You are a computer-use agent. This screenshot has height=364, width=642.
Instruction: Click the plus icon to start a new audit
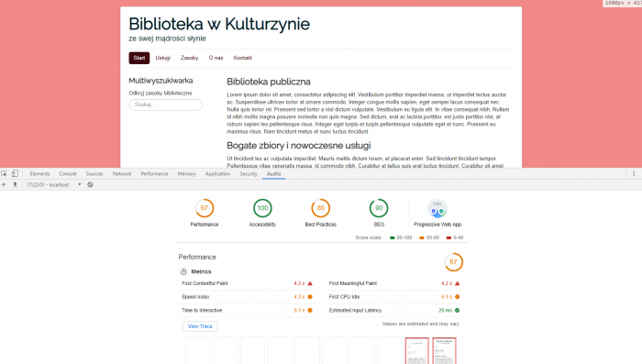click(x=4, y=184)
